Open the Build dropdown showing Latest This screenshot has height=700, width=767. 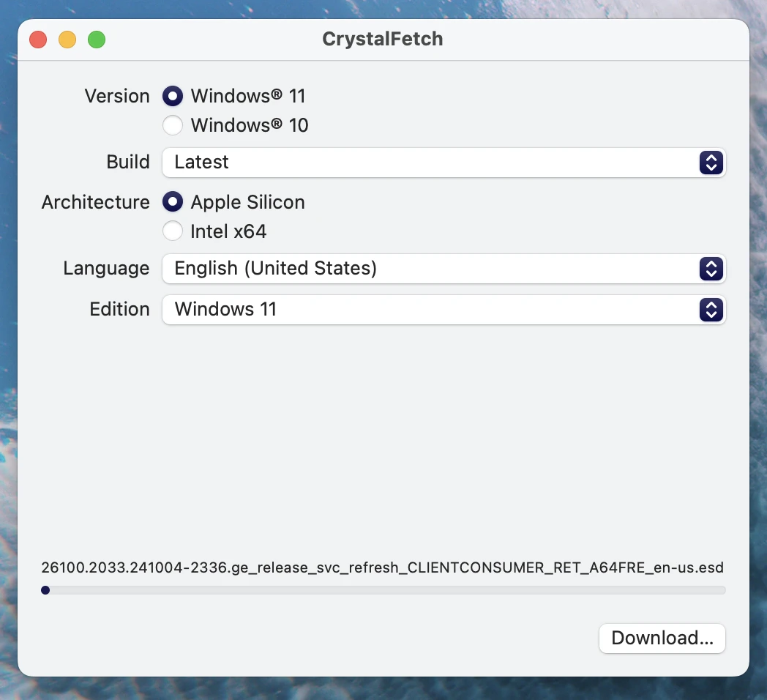point(444,163)
